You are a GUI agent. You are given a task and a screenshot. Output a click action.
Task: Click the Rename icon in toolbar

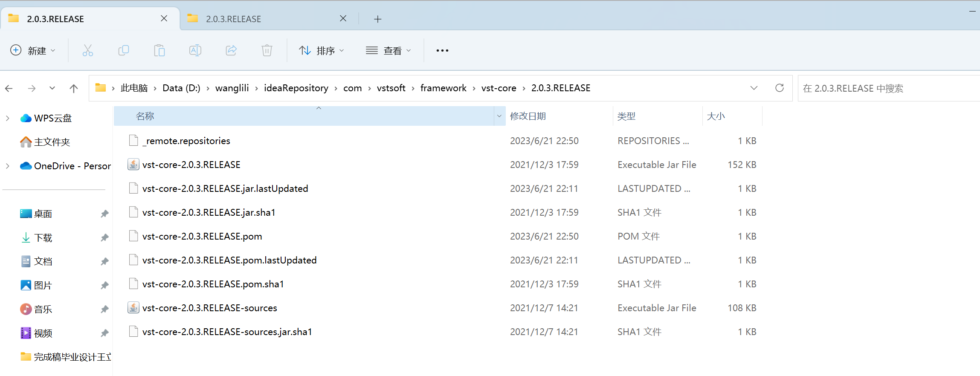coord(195,51)
